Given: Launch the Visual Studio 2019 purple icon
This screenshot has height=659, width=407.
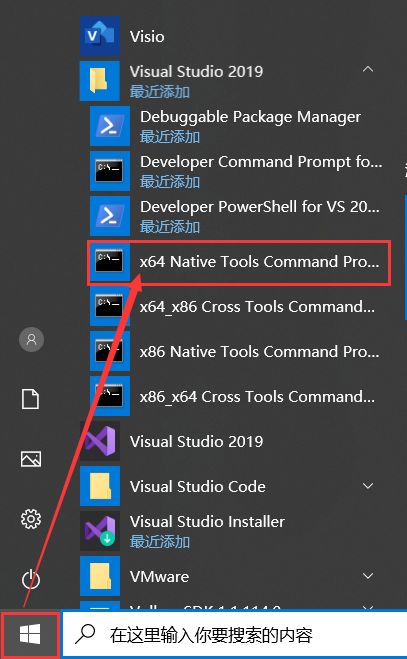Looking at the screenshot, I should pyautogui.click(x=100, y=441).
